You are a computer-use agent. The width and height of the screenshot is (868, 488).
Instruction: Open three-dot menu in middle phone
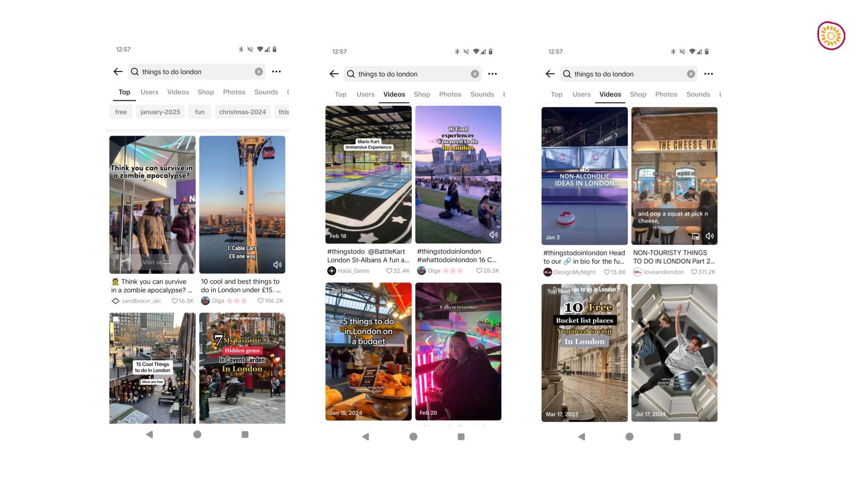(x=492, y=74)
